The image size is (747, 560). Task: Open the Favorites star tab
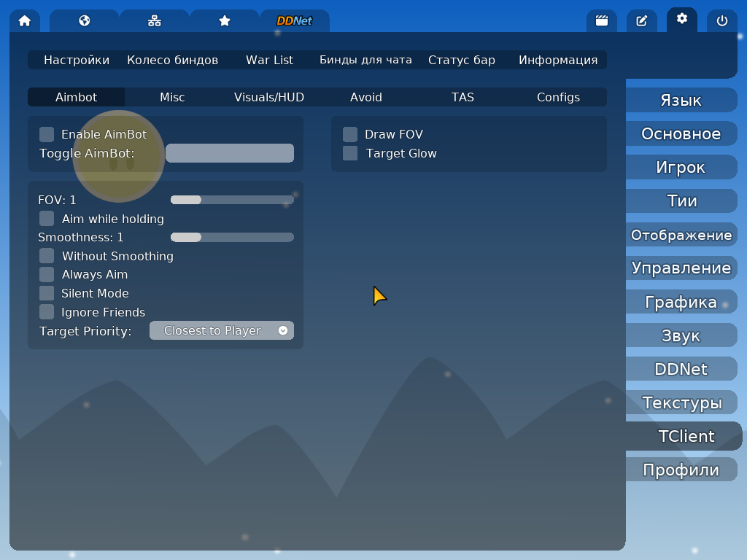pos(225,21)
